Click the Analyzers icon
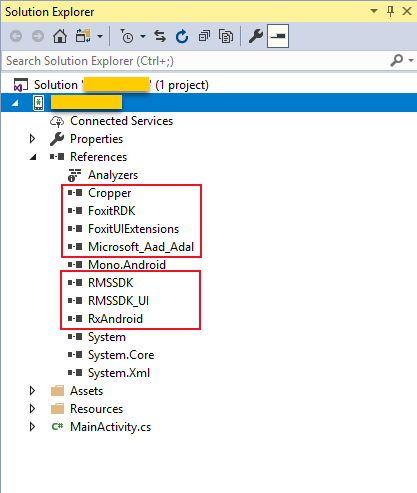 pos(74,175)
